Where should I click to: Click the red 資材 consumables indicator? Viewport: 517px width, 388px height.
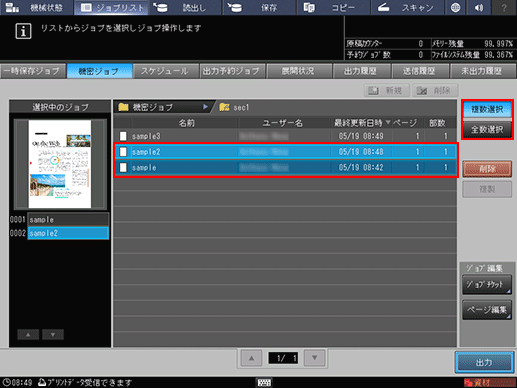489,383
